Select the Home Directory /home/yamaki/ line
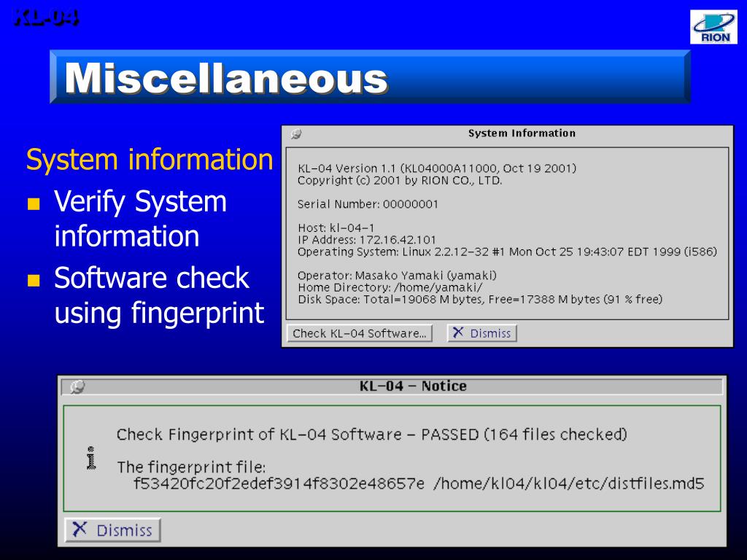747x560 pixels. (390, 287)
